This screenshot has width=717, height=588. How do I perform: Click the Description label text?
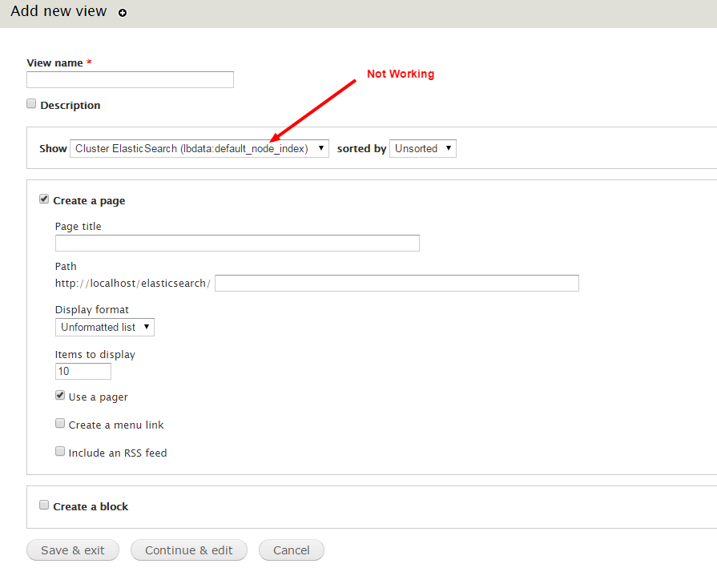70,105
